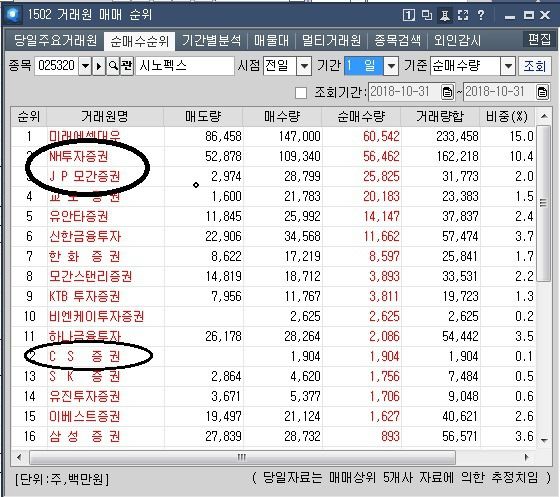Click the 86,458 sell volume cell
Viewport: 560px width, 497px height.
(x=223, y=136)
